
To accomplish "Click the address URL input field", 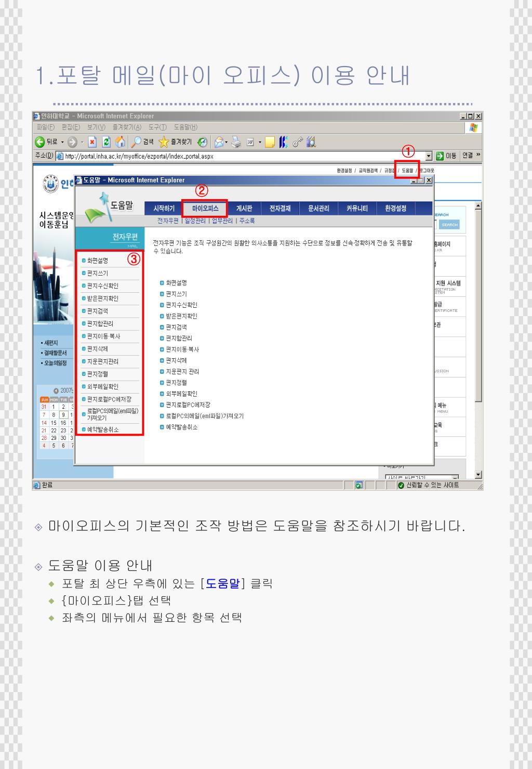I will pyautogui.click(x=244, y=156).
